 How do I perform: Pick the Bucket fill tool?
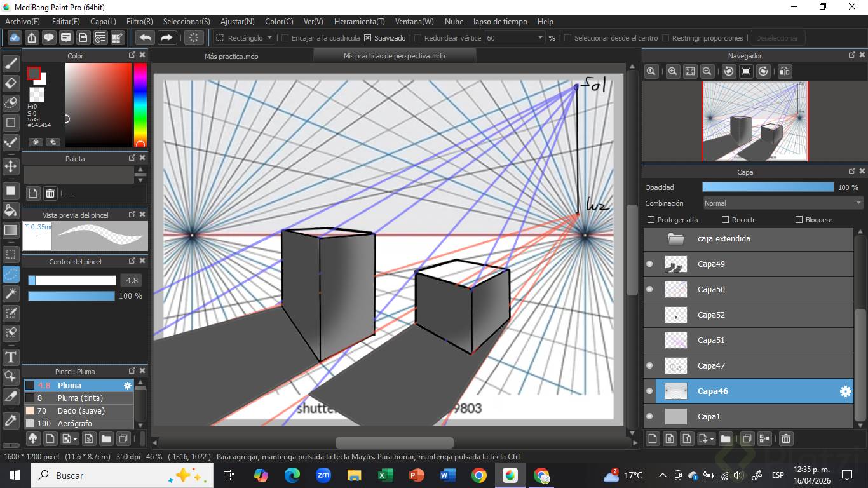point(11,210)
